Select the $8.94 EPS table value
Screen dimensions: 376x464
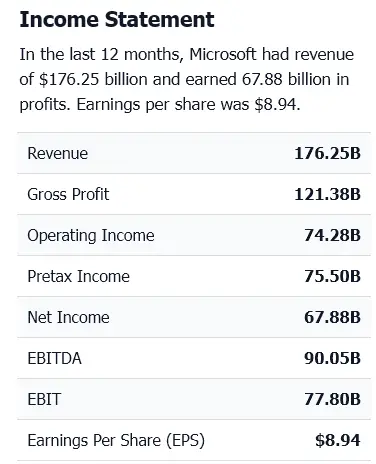(x=338, y=440)
